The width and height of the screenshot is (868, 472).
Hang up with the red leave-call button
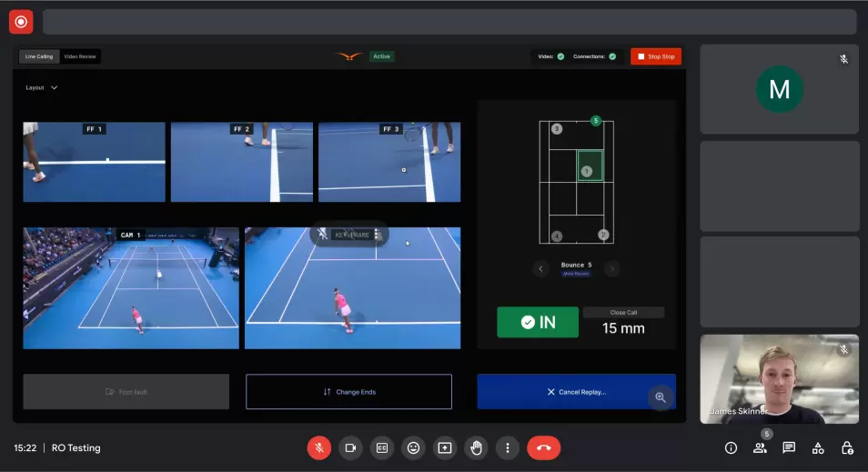[x=543, y=447]
